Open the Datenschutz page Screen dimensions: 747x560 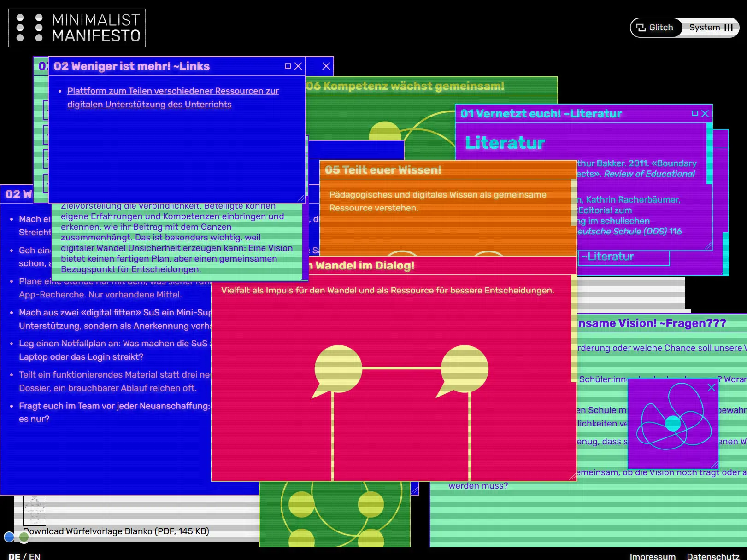[713, 556]
